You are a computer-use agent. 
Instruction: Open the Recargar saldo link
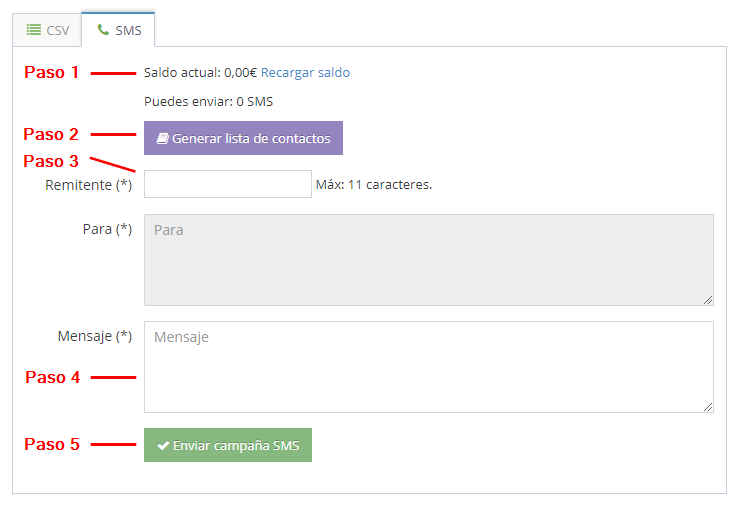(x=305, y=72)
